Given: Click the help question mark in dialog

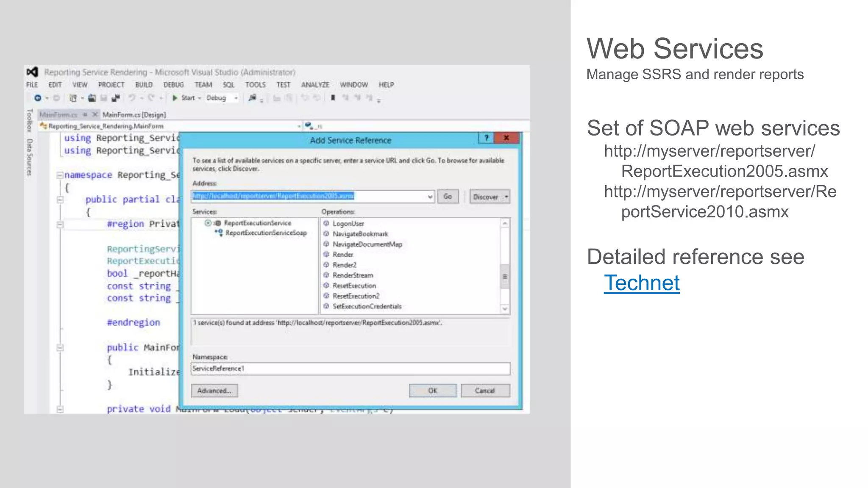Looking at the screenshot, I should coord(487,138).
